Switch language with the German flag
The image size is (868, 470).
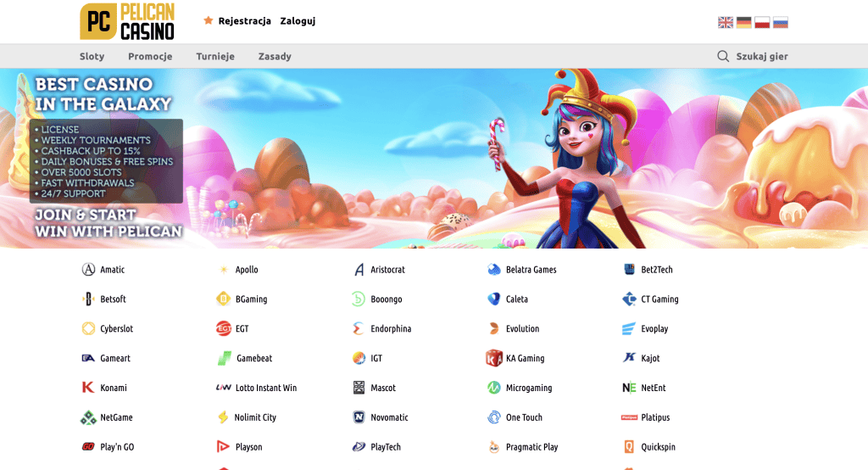pos(743,22)
